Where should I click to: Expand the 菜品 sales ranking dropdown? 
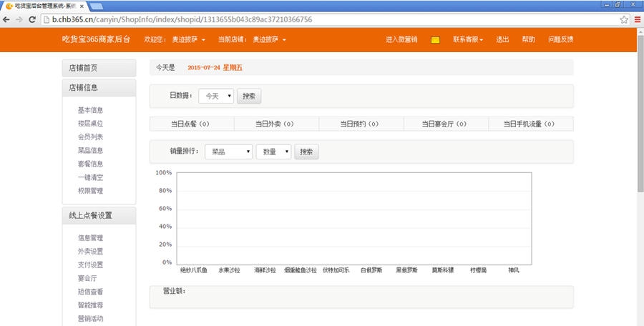tap(228, 152)
